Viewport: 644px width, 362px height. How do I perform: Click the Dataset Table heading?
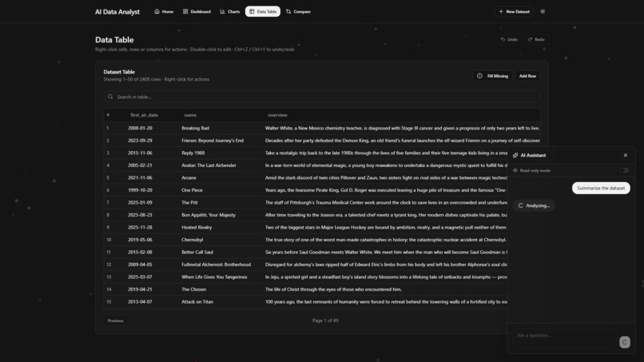pyautogui.click(x=119, y=72)
